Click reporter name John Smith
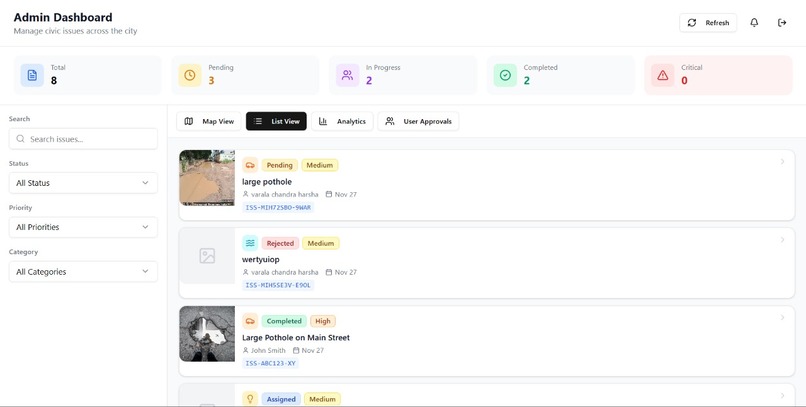Viewport: 806px width, 407px height. pyautogui.click(x=268, y=350)
